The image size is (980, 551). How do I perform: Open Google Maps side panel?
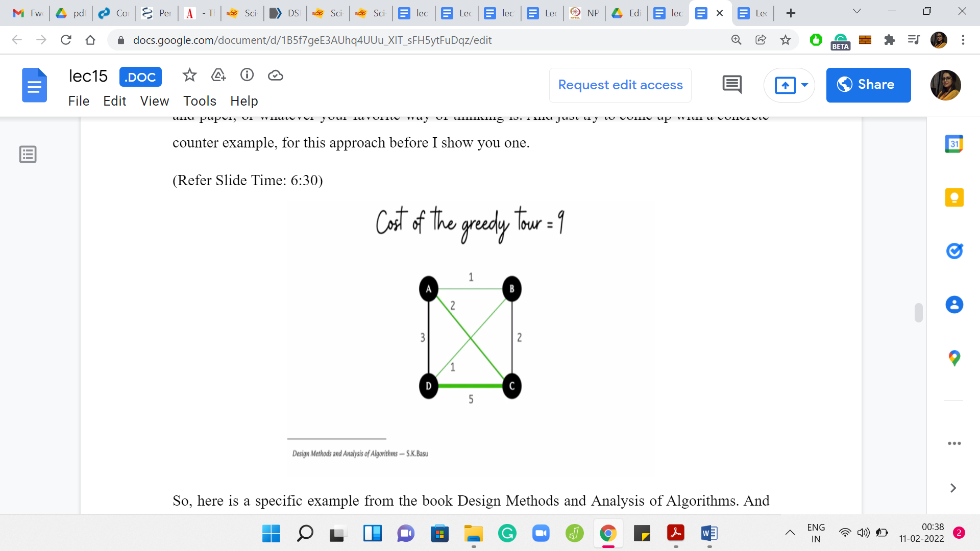[x=954, y=358]
